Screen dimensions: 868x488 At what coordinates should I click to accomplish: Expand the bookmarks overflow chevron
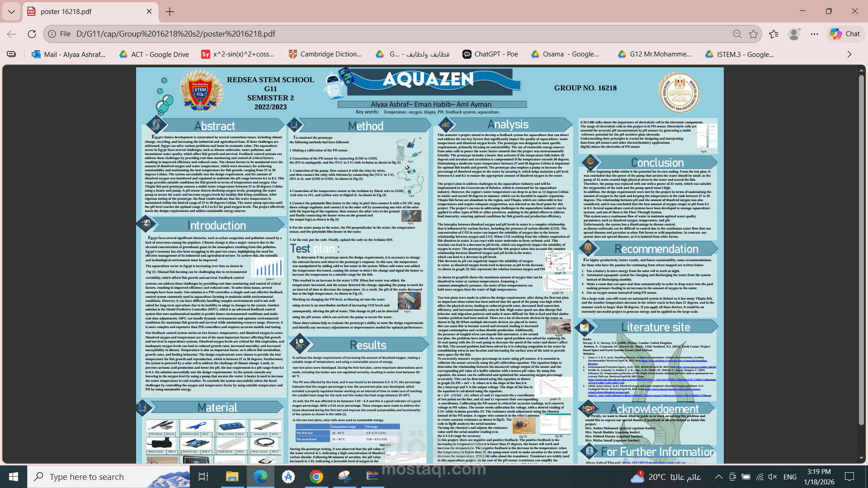(x=849, y=54)
